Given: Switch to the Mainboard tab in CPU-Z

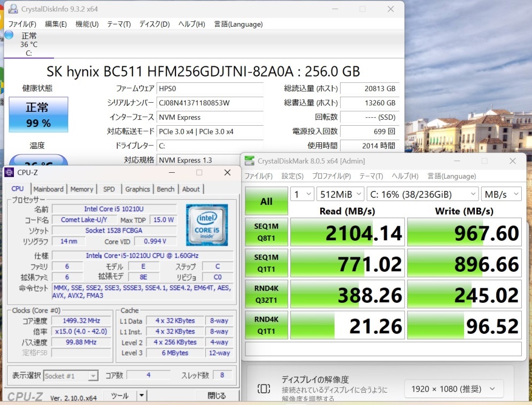Looking at the screenshot, I should click(x=49, y=189).
